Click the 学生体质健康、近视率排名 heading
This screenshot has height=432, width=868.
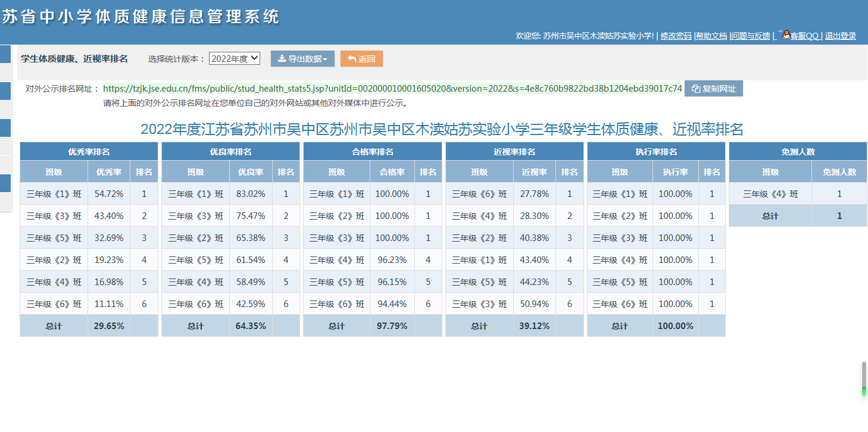(74, 59)
